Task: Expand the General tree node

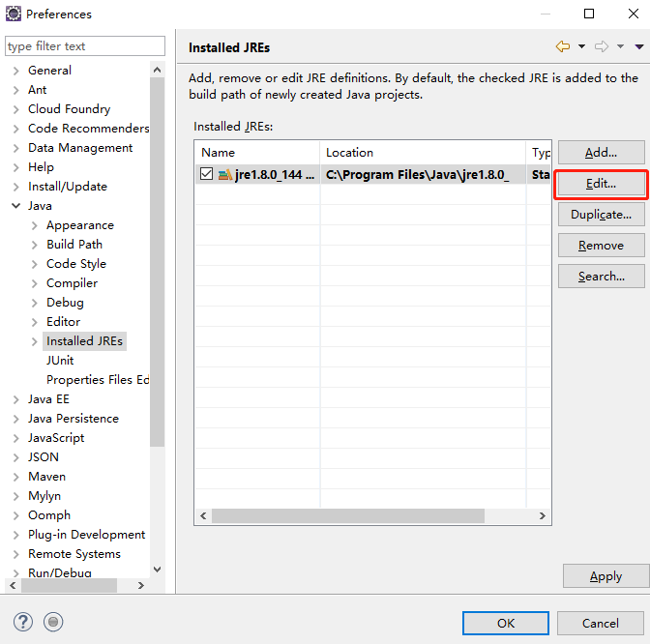Action: click(15, 71)
